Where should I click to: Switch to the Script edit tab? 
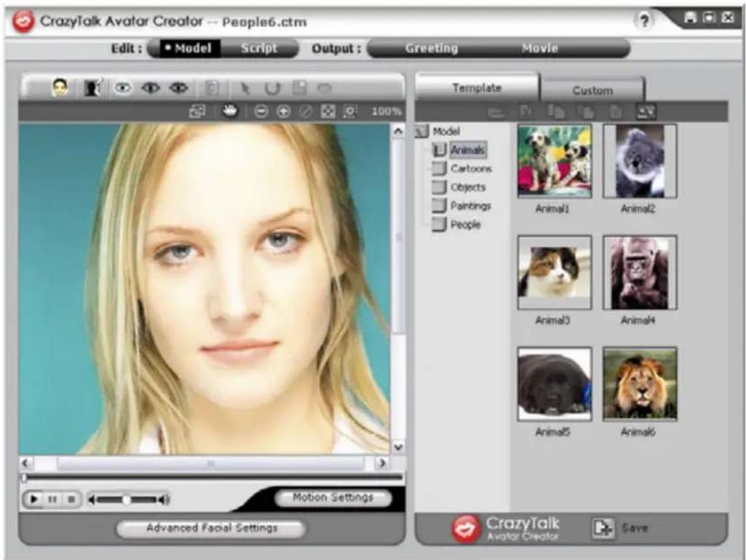pos(259,48)
